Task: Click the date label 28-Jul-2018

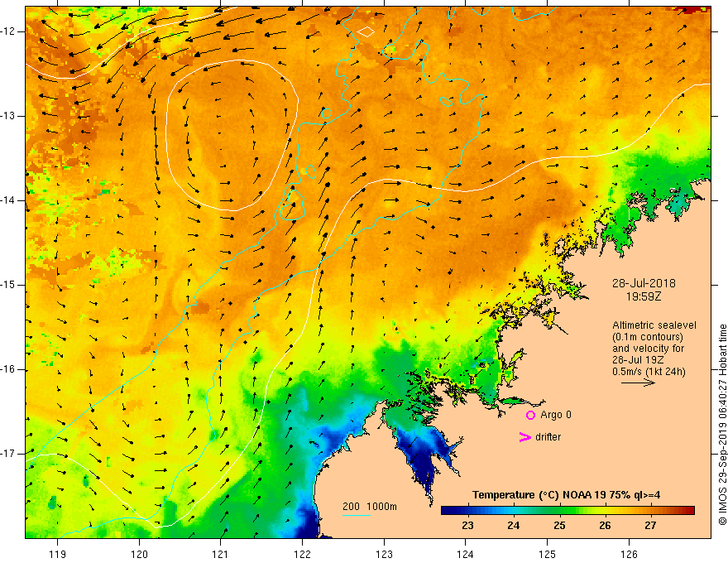Action: (x=644, y=283)
